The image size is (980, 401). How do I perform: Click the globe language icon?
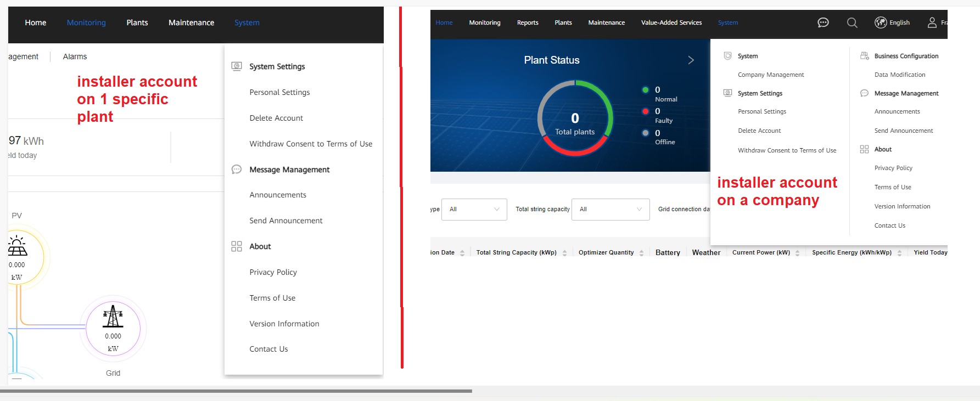point(881,22)
